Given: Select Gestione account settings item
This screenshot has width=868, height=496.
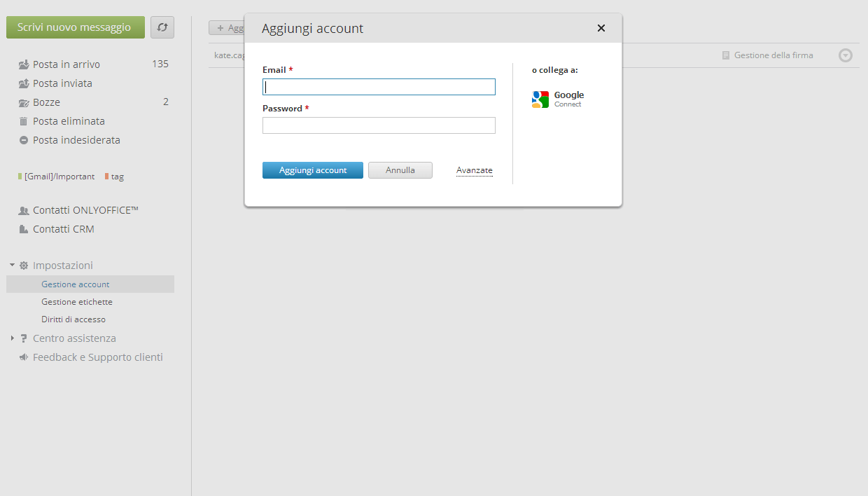Looking at the screenshot, I should [x=90, y=284].
